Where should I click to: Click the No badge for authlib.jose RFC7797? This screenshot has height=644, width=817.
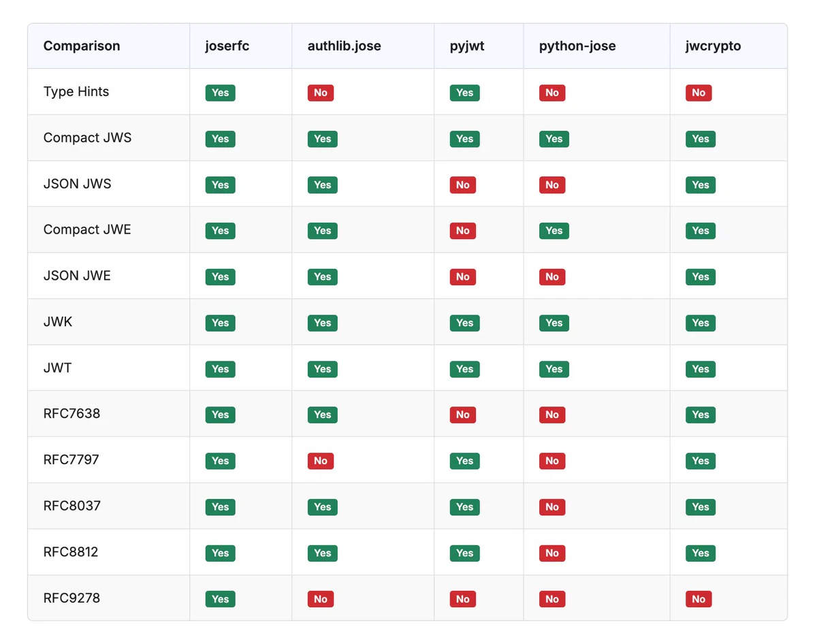(x=321, y=461)
